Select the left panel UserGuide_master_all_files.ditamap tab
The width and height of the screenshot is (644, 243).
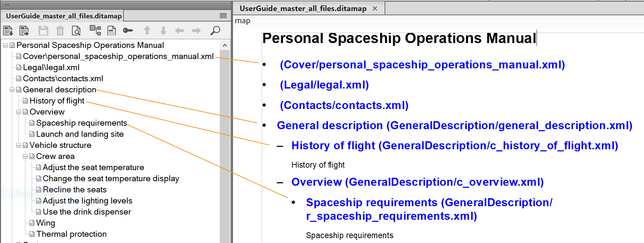click(64, 16)
